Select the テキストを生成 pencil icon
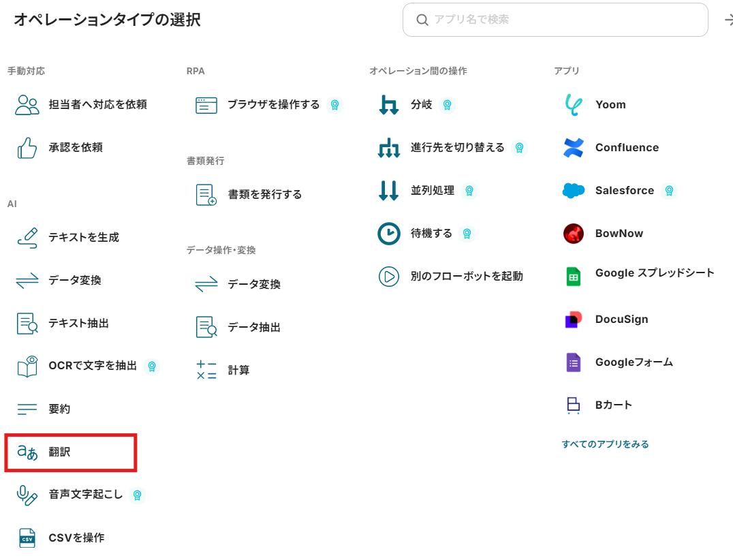 click(x=27, y=238)
